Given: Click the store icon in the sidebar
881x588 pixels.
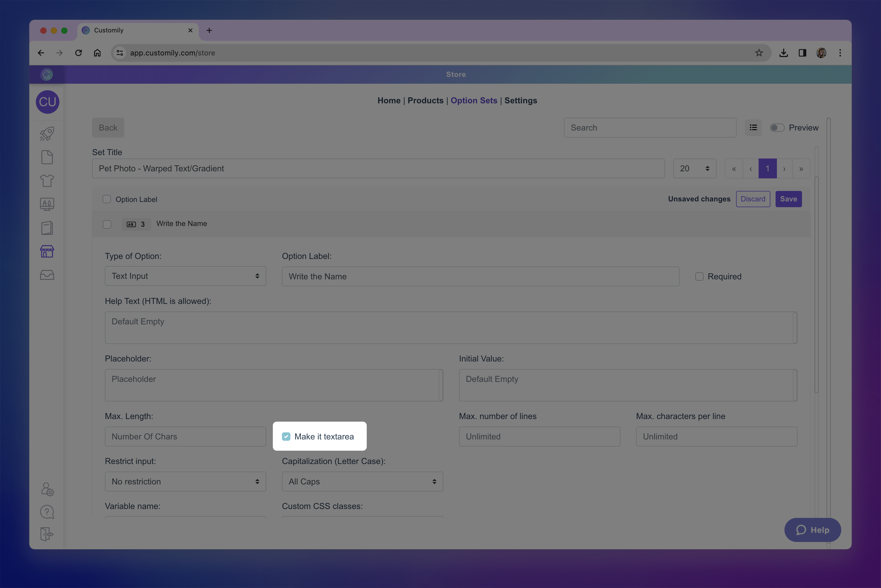Looking at the screenshot, I should 47,251.
